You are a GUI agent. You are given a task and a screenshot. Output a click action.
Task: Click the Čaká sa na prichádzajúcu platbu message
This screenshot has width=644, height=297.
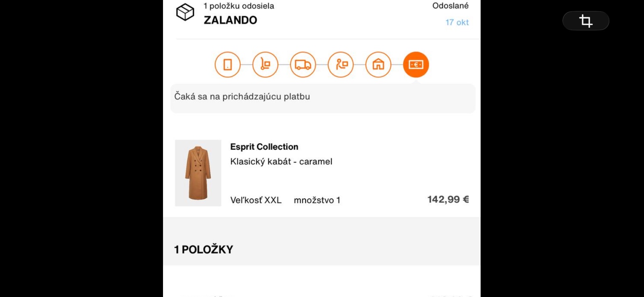(242, 97)
